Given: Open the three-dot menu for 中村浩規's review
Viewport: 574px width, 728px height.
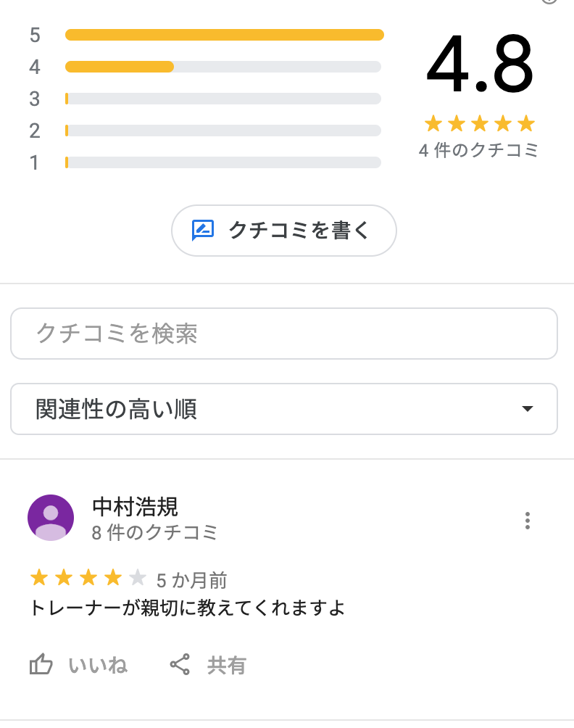Looking at the screenshot, I should pos(528,521).
